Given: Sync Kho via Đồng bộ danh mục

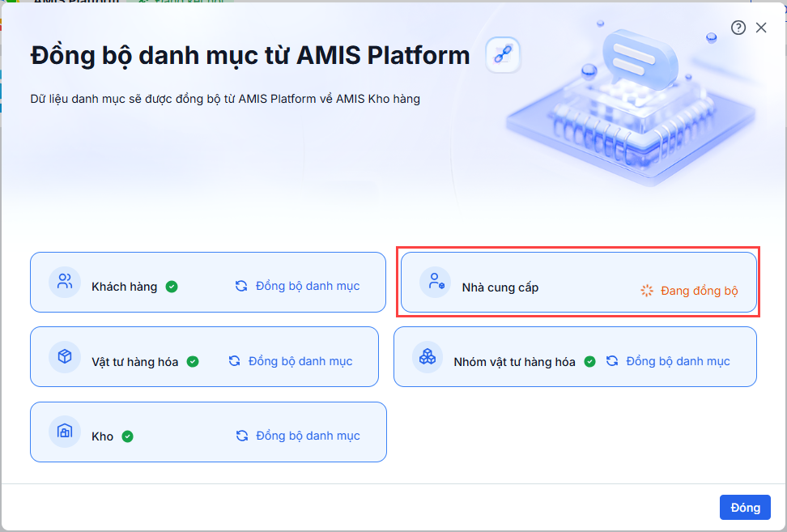Looking at the screenshot, I should (x=308, y=436).
